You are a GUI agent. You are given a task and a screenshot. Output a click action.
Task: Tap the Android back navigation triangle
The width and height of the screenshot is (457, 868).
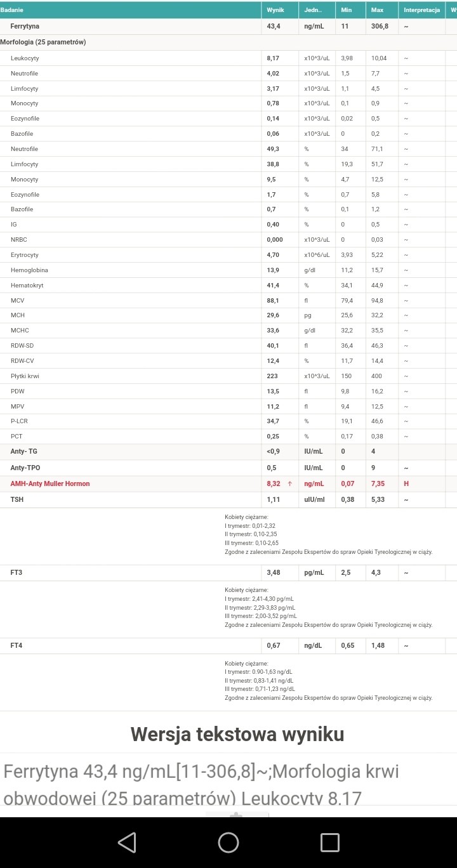(x=127, y=842)
